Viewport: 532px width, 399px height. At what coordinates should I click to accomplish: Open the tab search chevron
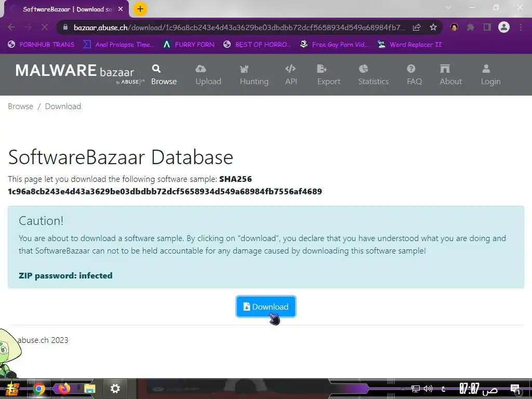(x=448, y=7)
